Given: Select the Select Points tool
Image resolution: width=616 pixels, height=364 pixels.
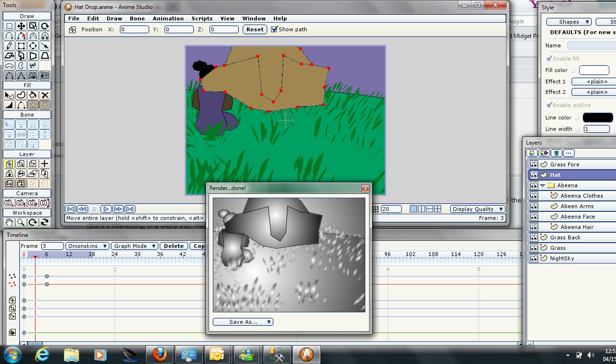Looking at the screenshot, I should [9, 26].
